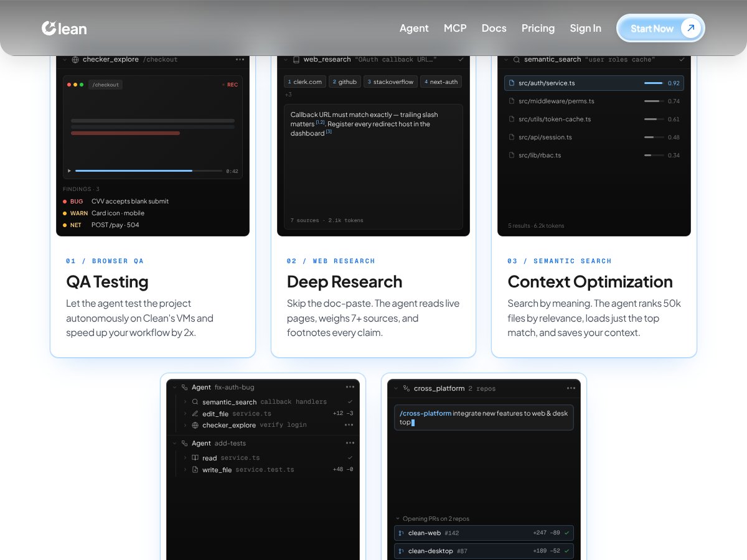Click the search icon on callback handlers step
Screen dimensions: 747x560
click(195, 402)
